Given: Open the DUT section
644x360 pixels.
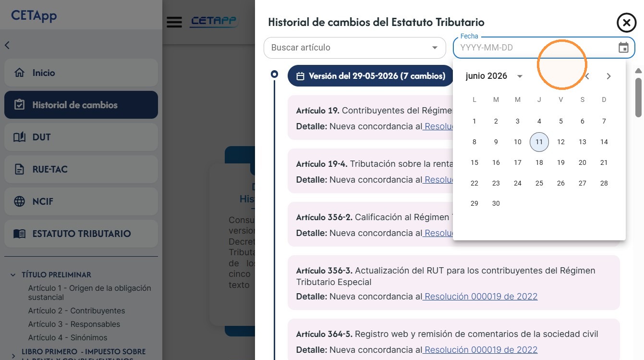Looking at the screenshot, I should pyautogui.click(x=81, y=137).
